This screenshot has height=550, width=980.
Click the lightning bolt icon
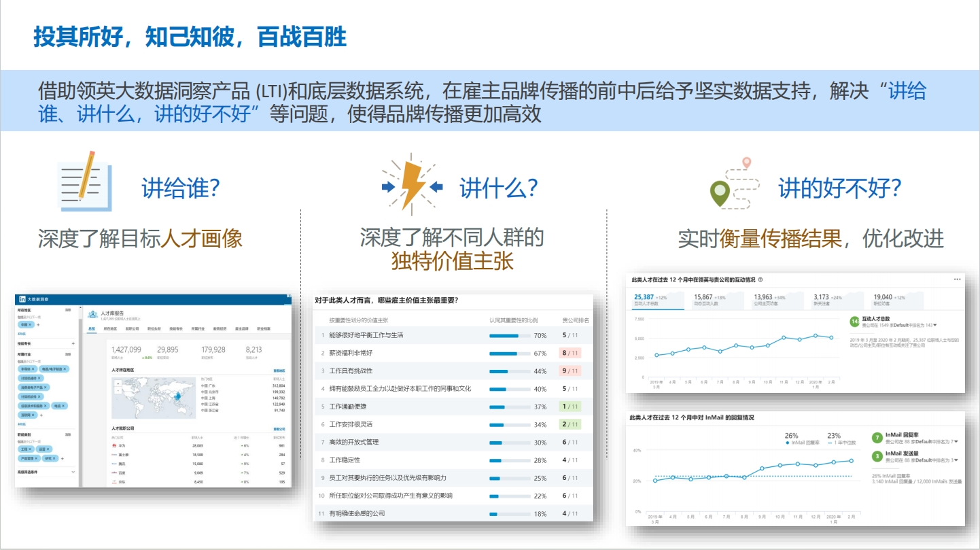point(412,185)
